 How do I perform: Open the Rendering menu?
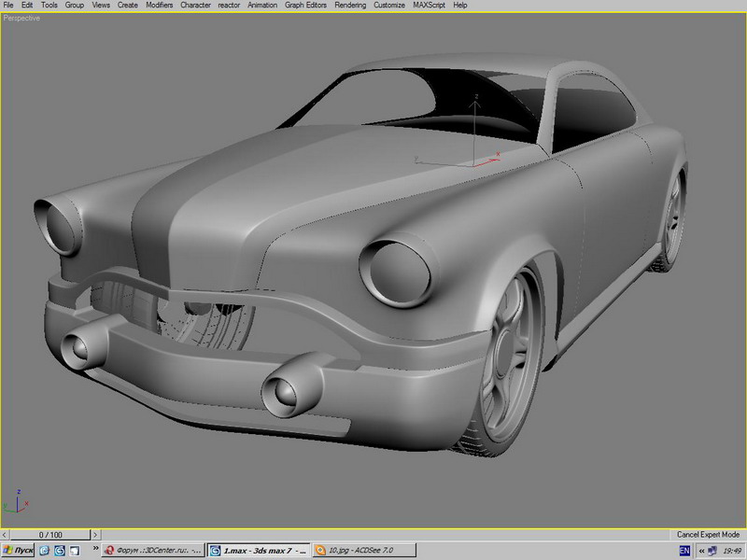coord(350,6)
